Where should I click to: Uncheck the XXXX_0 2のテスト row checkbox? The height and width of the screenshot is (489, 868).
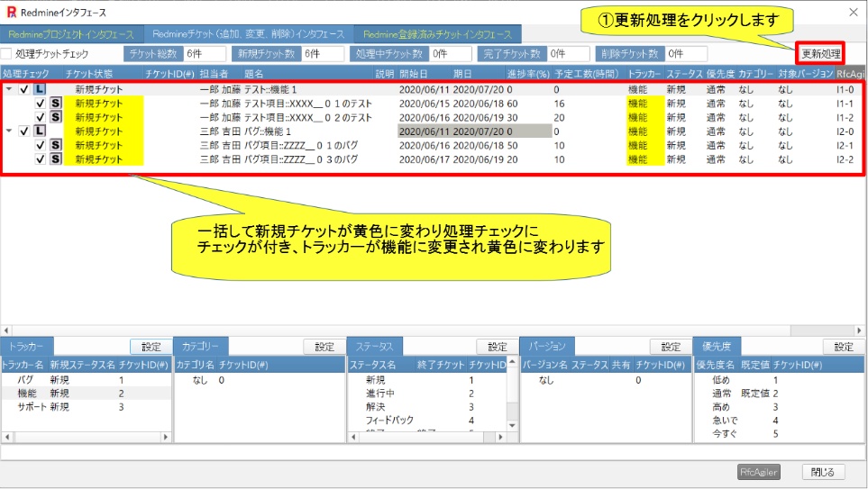pos(40,117)
